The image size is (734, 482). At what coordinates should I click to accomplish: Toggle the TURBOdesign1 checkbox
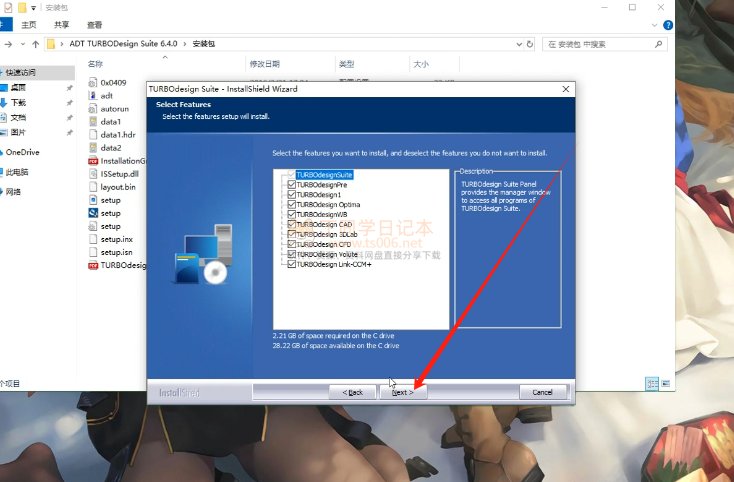pos(292,194)
